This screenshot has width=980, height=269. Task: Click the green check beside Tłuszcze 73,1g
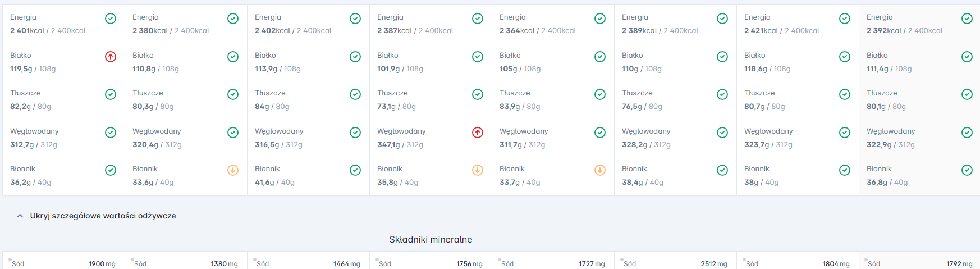pos(478,94)
